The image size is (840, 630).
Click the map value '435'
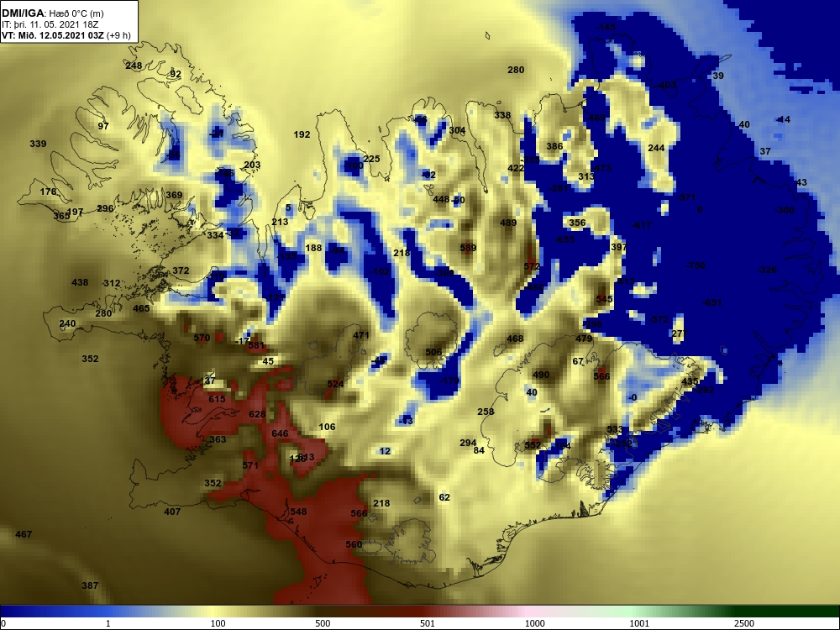pyautogui.click(x=690, y=382)
